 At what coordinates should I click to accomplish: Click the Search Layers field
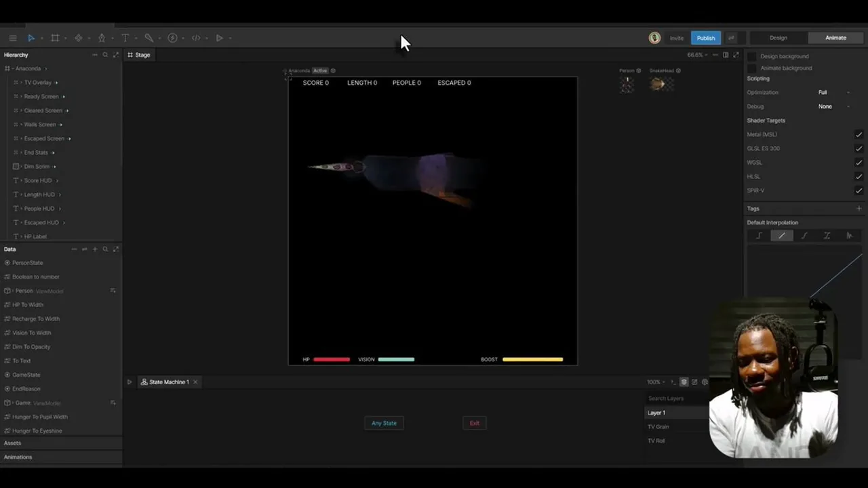(x=675, y=399)
